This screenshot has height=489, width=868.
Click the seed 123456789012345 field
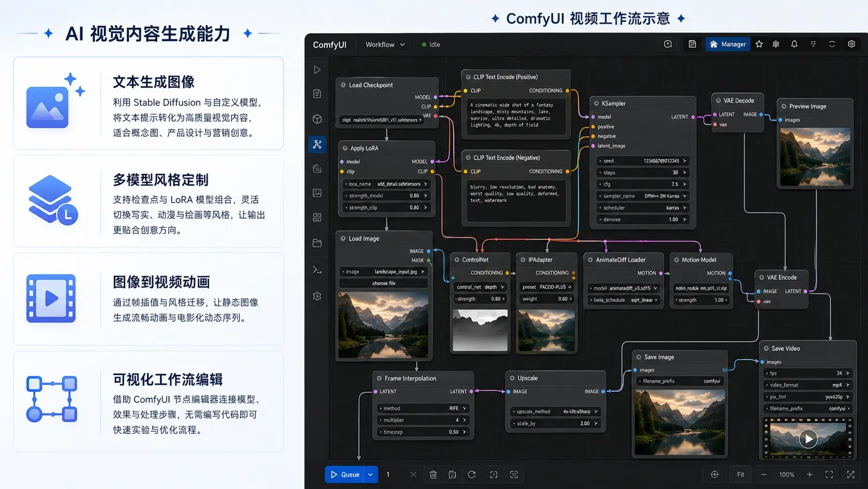pyautogui.click(x=643, y=161)
